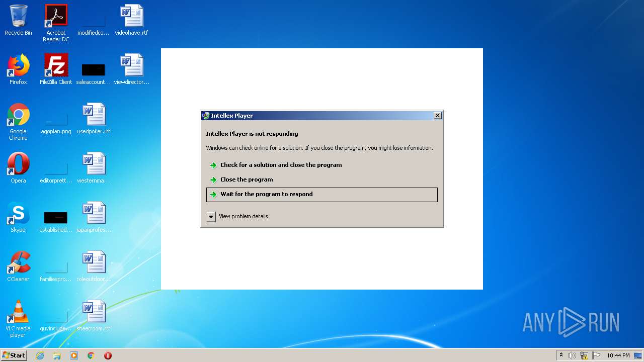Open the Start menu
The width and height of the screenshot is (644, 362).
14,355
